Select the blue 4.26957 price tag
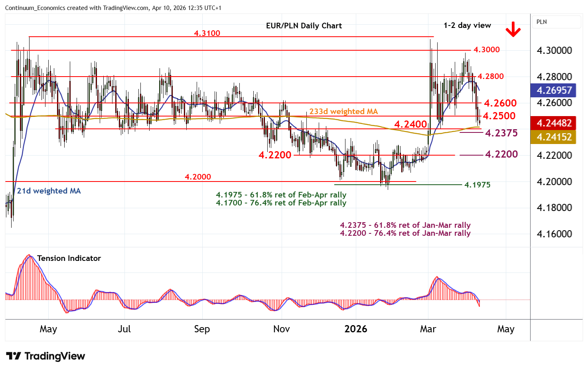This screenshot has height=371, width=588. [554, 90]
